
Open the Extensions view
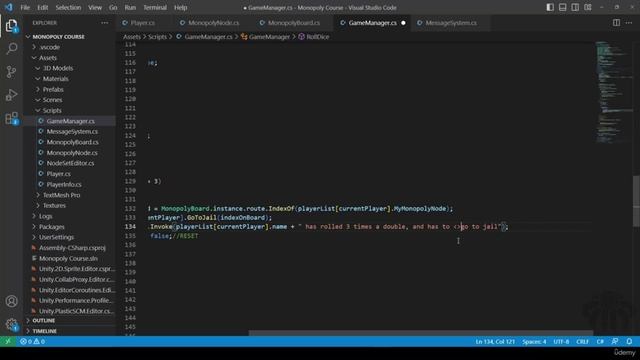pos(11,118)
